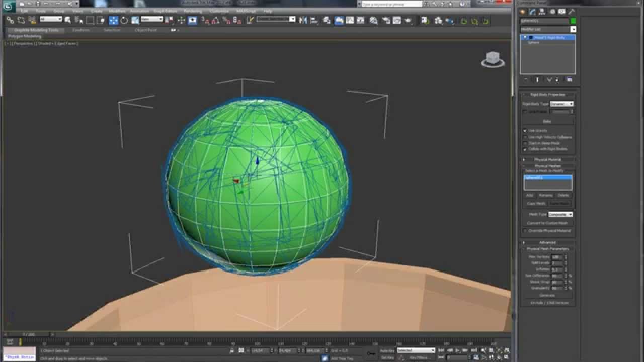Open the Edit menu
This screenshot has height=362, width=644.
[24, 11]
